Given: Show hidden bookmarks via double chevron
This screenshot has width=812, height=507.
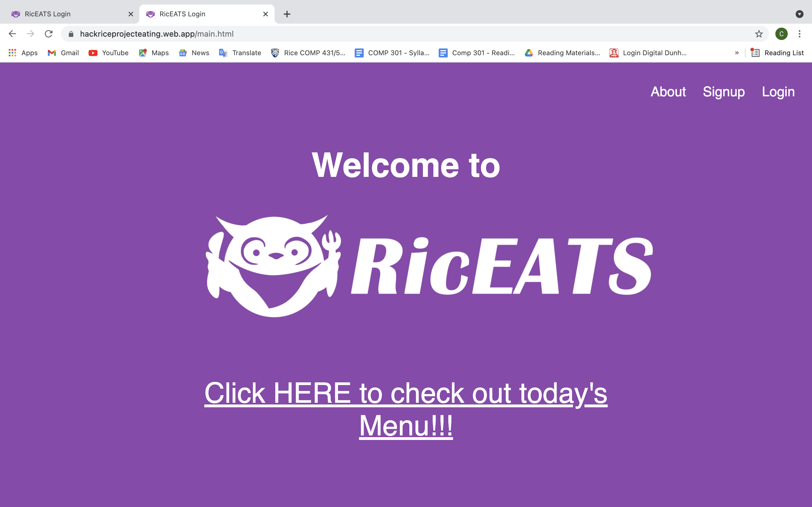Looking at the screenshot, I should pos(736,53).
